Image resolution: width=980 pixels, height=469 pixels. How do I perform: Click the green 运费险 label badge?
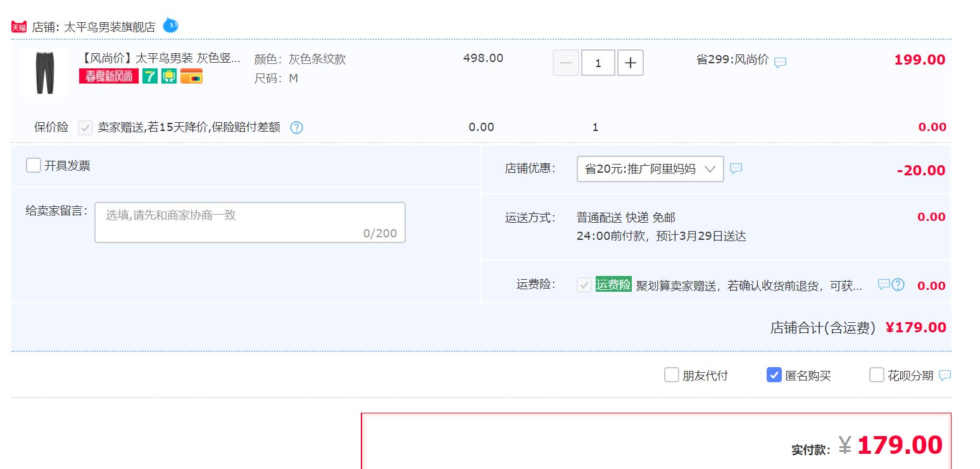[613, 285]
